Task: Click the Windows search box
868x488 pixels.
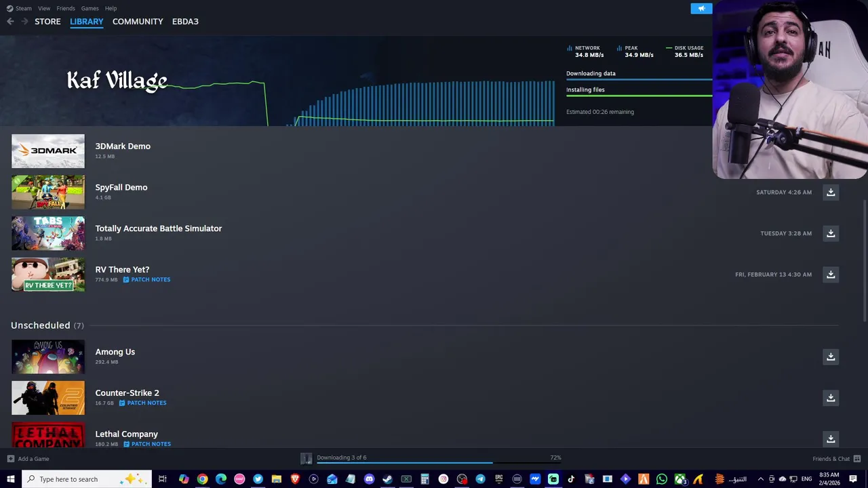Action: tap(87, 479)
